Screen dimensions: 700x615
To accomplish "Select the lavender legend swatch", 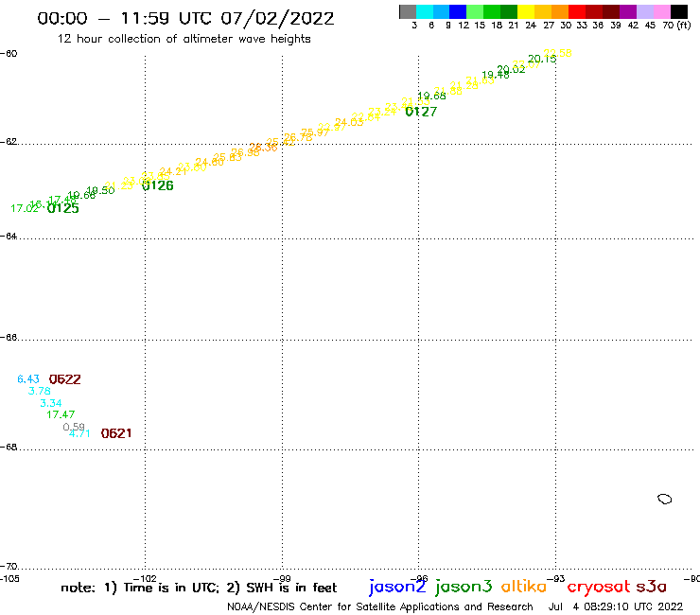I will [644, 11].
